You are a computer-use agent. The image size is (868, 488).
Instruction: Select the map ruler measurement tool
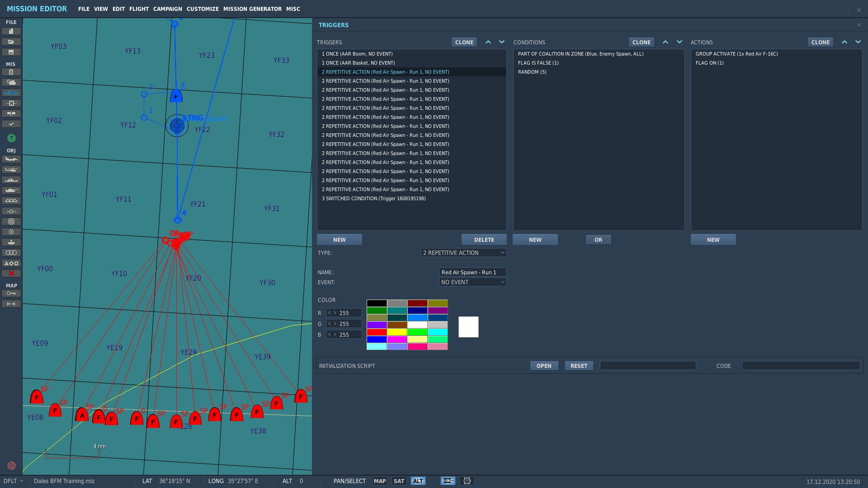(11, 304)
